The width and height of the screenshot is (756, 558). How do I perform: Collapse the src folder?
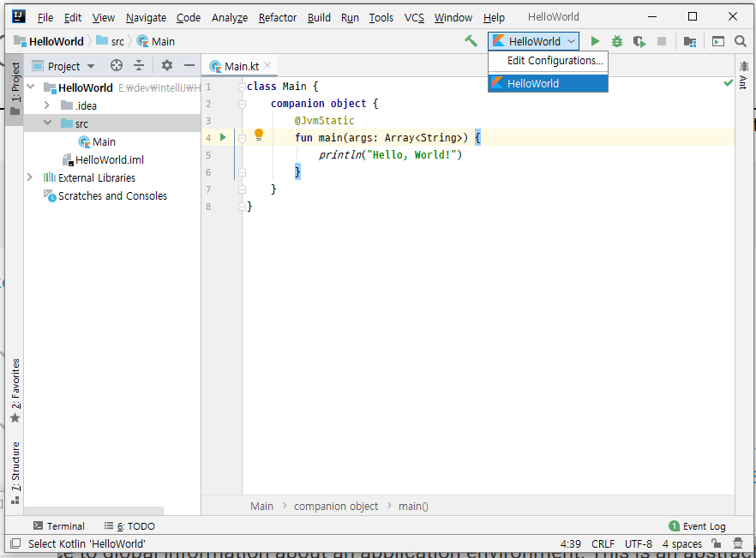47,123
